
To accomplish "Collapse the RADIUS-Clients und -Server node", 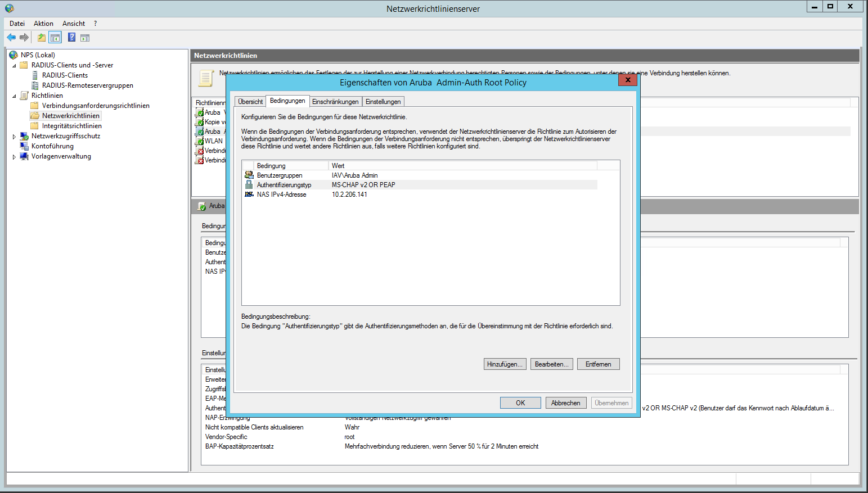I will (x=14, y=66).
